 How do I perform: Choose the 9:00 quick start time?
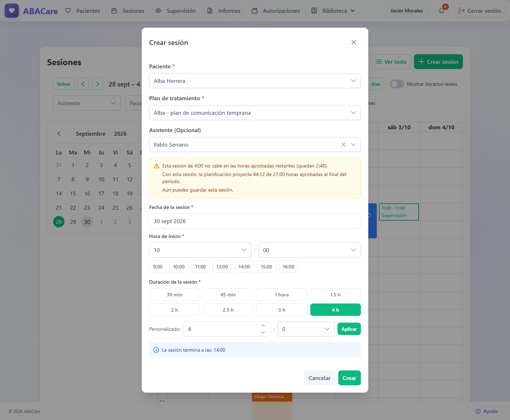pos(158,267)
